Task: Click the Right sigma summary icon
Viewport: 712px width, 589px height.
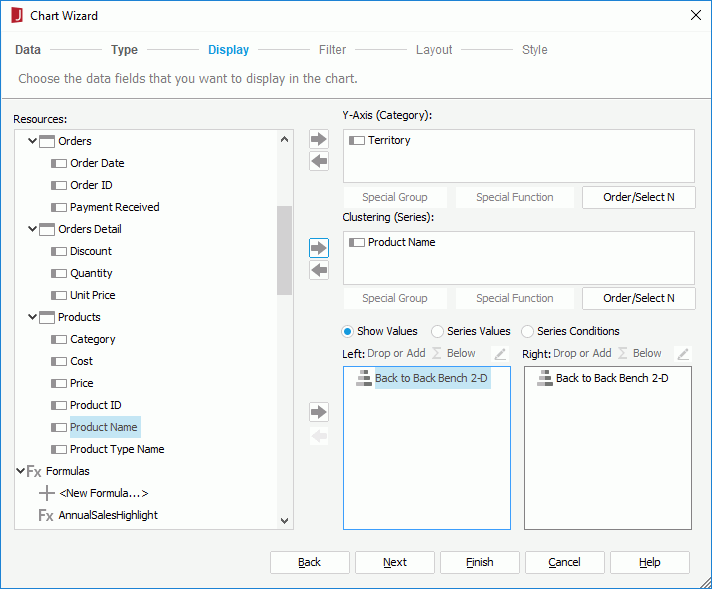Action: (x=623, y=353)
